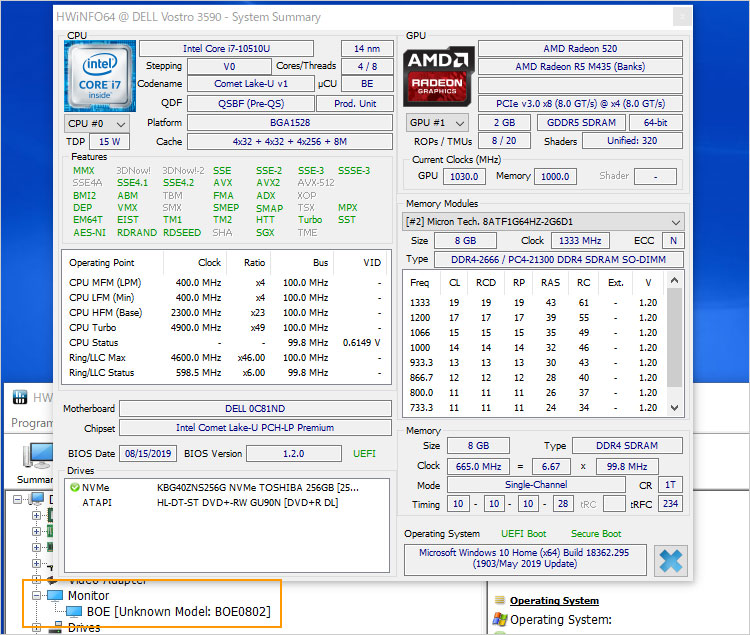Open the Operating System link heading
The width and height of the screenshot is (750, 635).
pos(554,601)
